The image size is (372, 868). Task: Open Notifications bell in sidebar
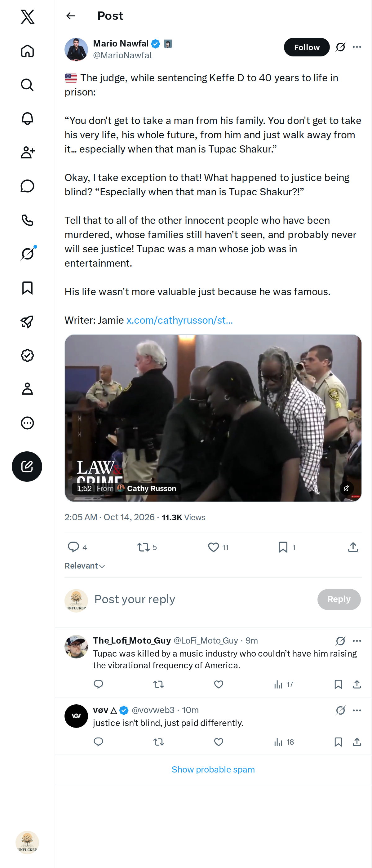coord(27,119)
